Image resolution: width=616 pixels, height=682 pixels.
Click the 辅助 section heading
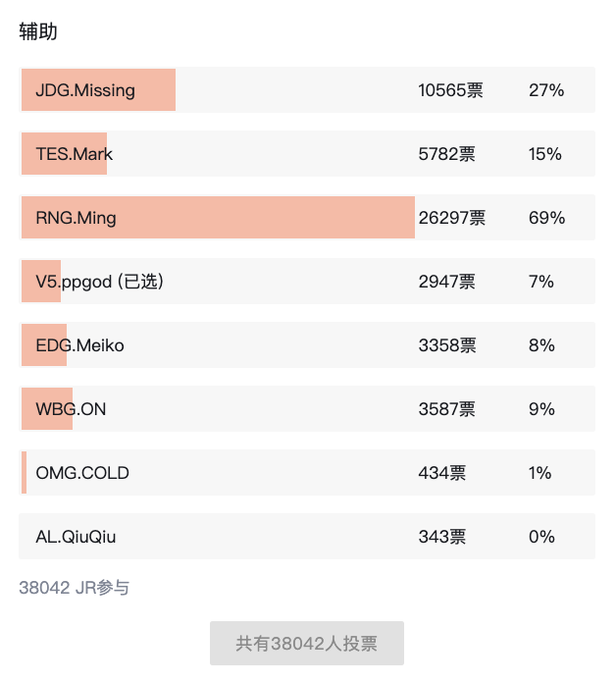point(38,31)
